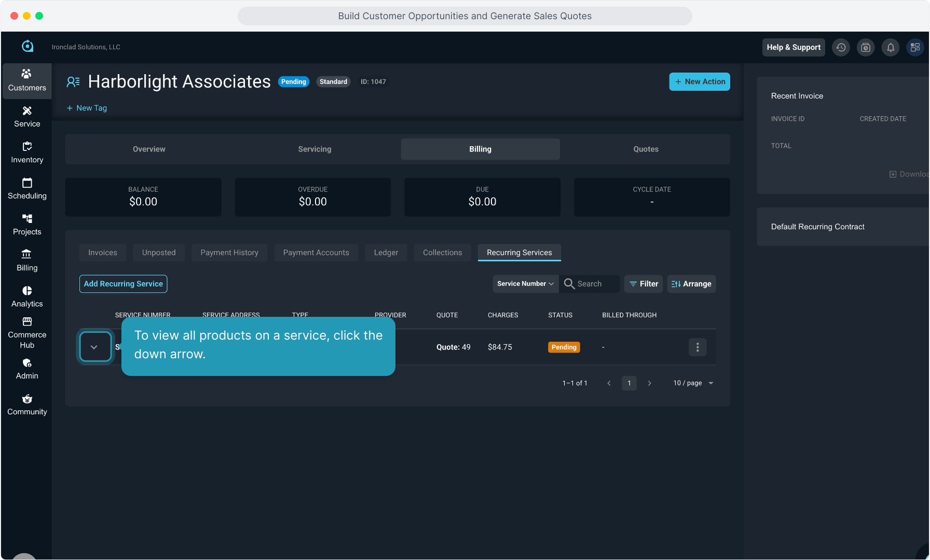Open the Commerce Hub section
This screenshot has height=560, width=930.
pyautogui.click(x=27, y=332)
